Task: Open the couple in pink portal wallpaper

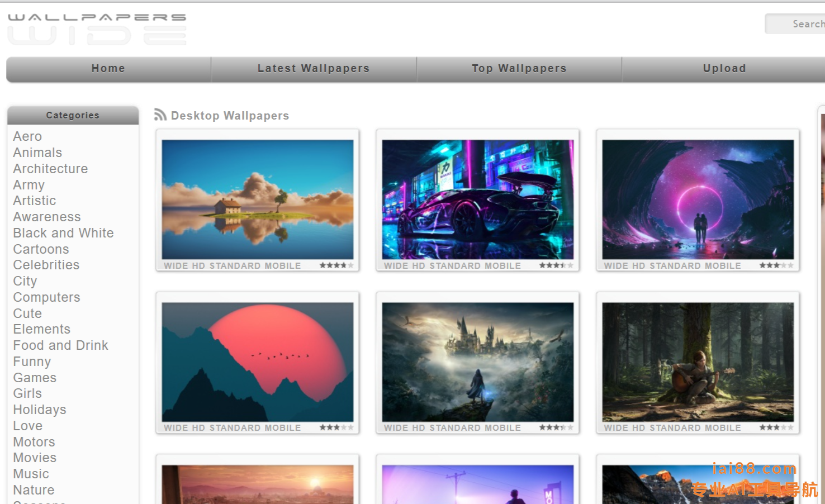Action: 698,199
